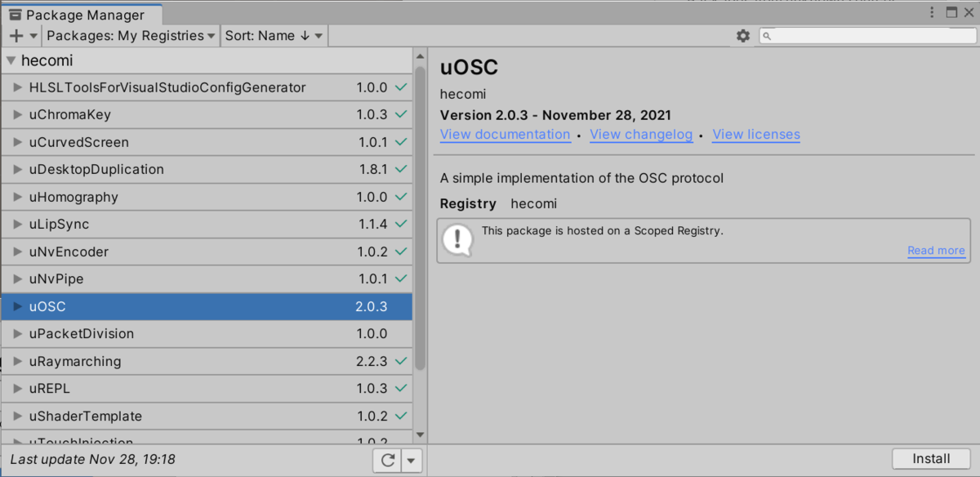The image size is (980, 477).
Task: Expand the uDesktopDuplication package arrow
Action: click(x=18, y=170)
